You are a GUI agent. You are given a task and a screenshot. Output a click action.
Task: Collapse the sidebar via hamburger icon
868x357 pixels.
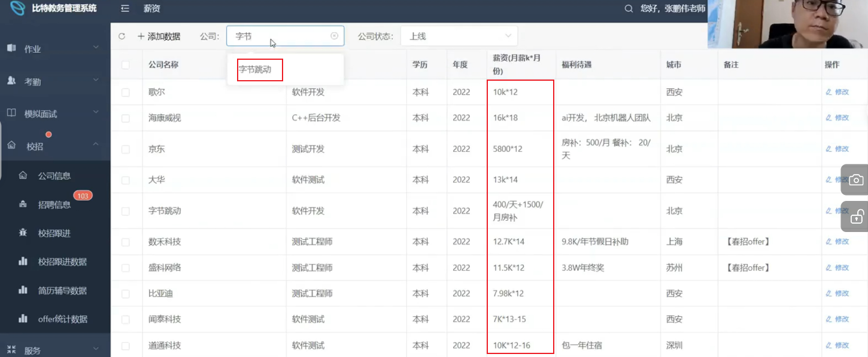(125, 9)
